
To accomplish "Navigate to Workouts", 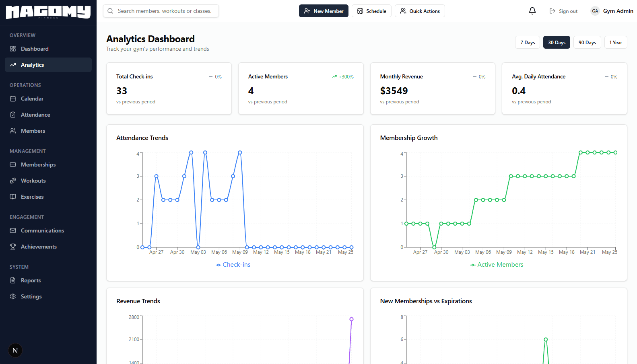I will pos(48,181).
